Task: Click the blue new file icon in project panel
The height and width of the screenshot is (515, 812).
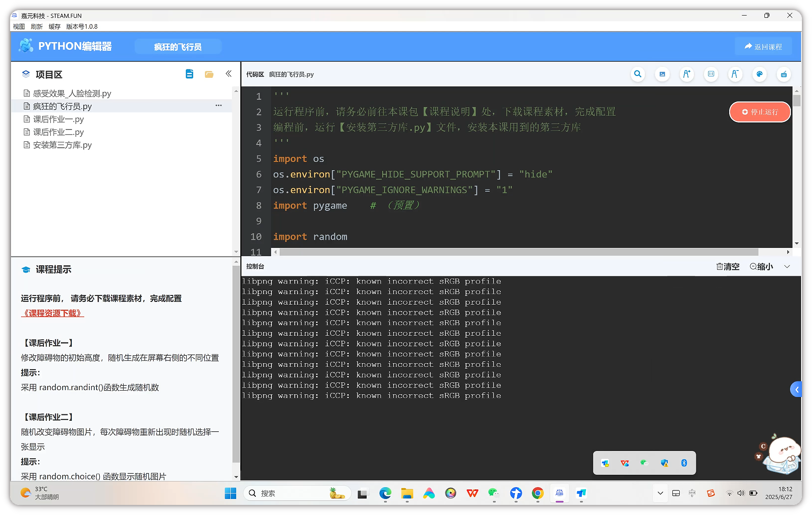Action: [189, 74]
